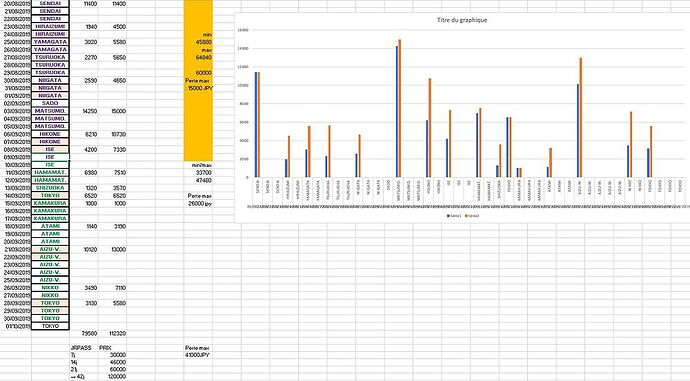Select the chart title 'Titre du graphique'

pos(462,20)
